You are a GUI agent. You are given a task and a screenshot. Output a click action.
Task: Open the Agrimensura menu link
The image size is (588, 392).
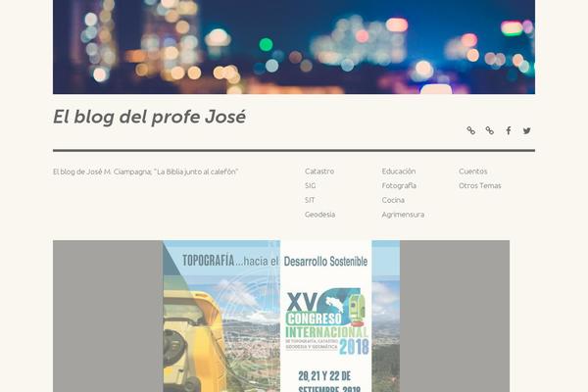403,215
